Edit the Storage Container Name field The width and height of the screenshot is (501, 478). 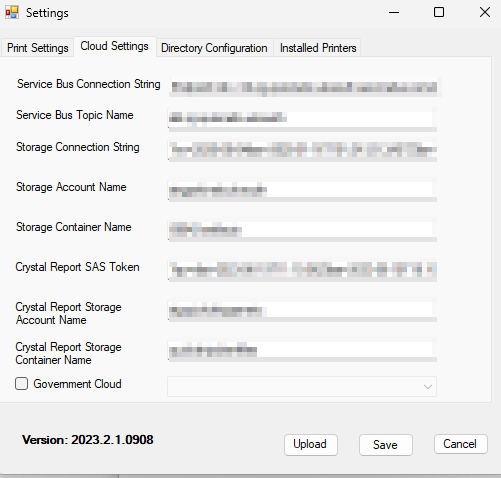click(302, 230)
